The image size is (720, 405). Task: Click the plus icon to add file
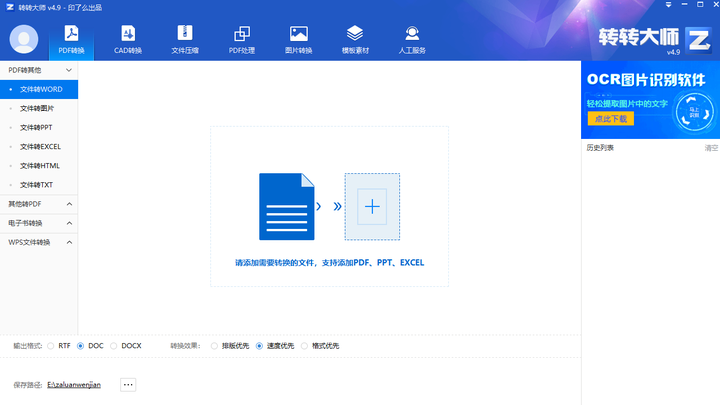[372, 207]
